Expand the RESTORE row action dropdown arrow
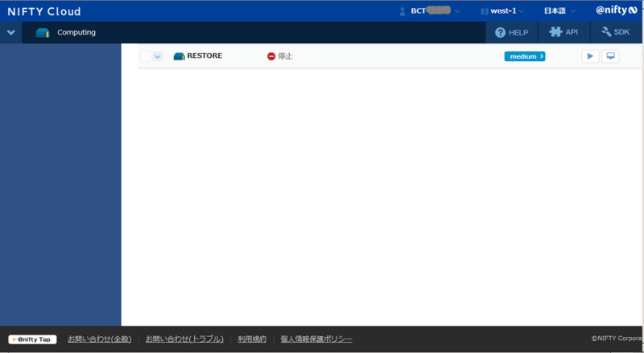644x353 pixels. (x=157, y=56)
